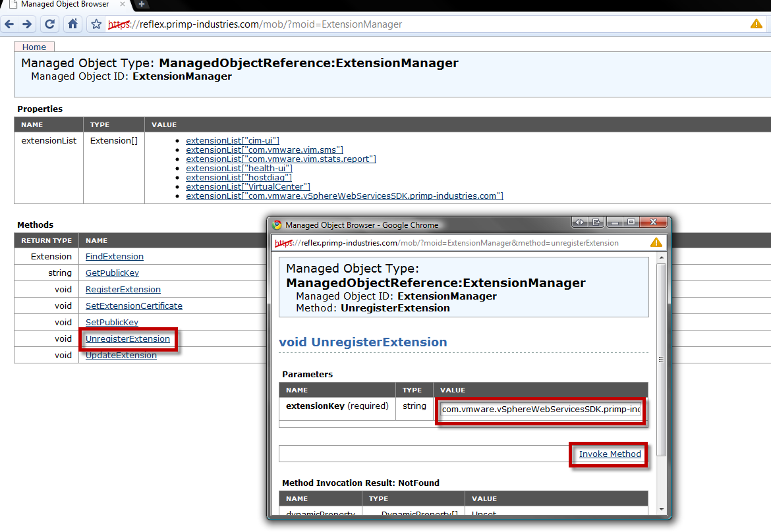Image resolution: width=771 pixels, height=532 pixels.
Task: Open the UnregisterExtension method
Action: pyautogui.click(x=127, y=339)
